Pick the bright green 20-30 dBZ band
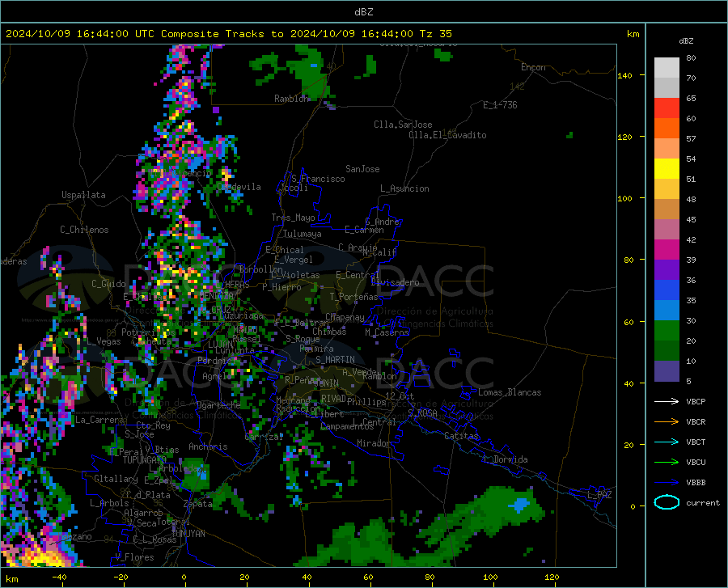Screen dimensions: 728x588 [x=667, y=331]
